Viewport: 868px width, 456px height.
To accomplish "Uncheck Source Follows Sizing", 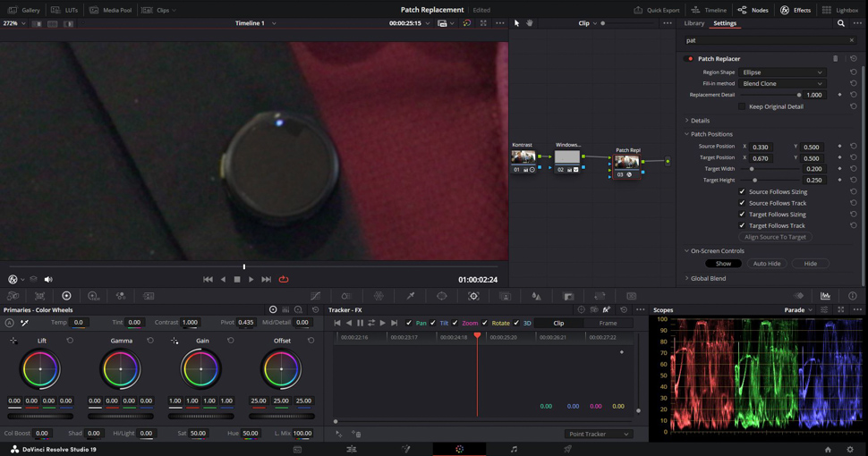I will (x=742, y=191).
